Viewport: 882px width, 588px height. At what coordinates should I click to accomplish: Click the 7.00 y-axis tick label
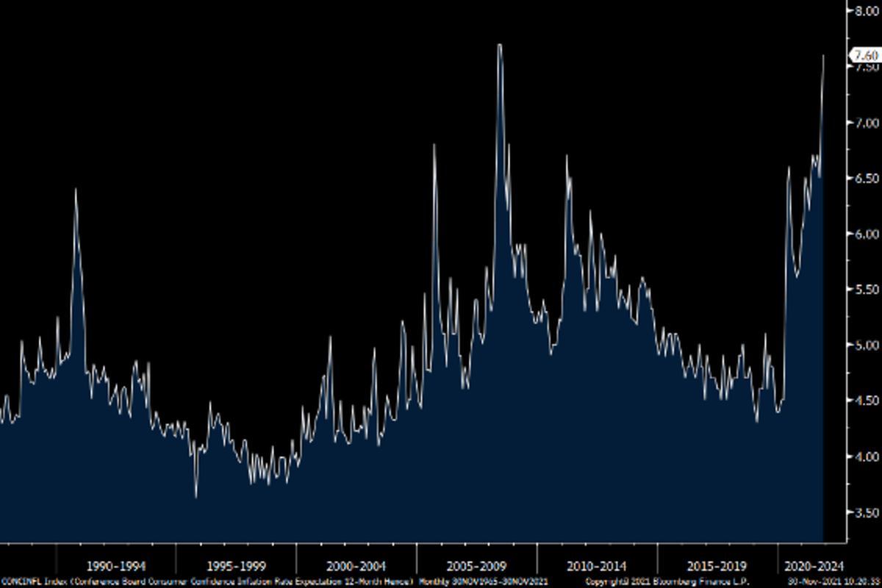pos(865,122)
